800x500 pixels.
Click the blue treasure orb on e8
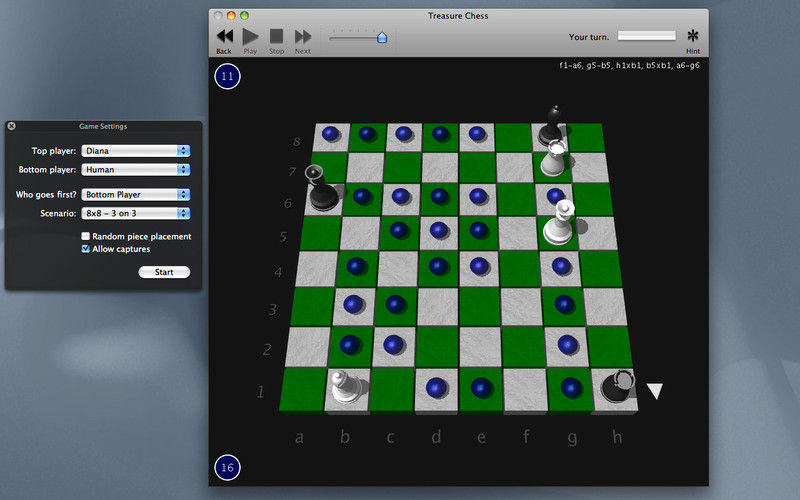(x=477, y=134)
